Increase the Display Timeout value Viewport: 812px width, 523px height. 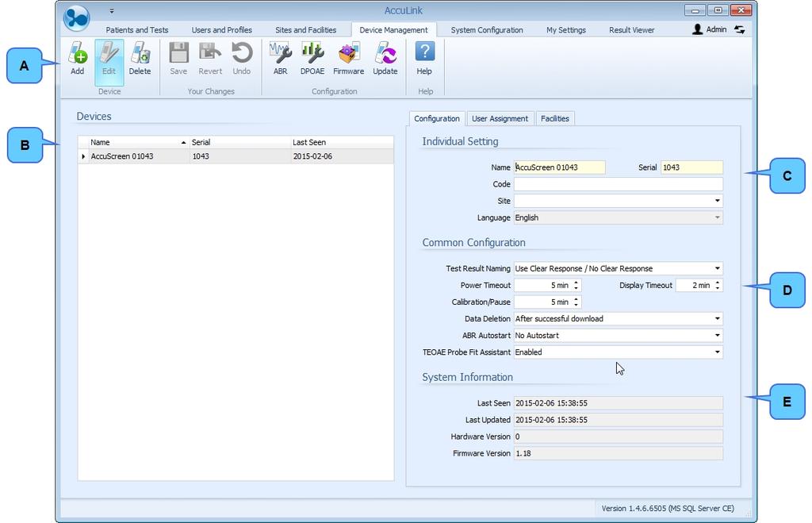coord(717,283)
